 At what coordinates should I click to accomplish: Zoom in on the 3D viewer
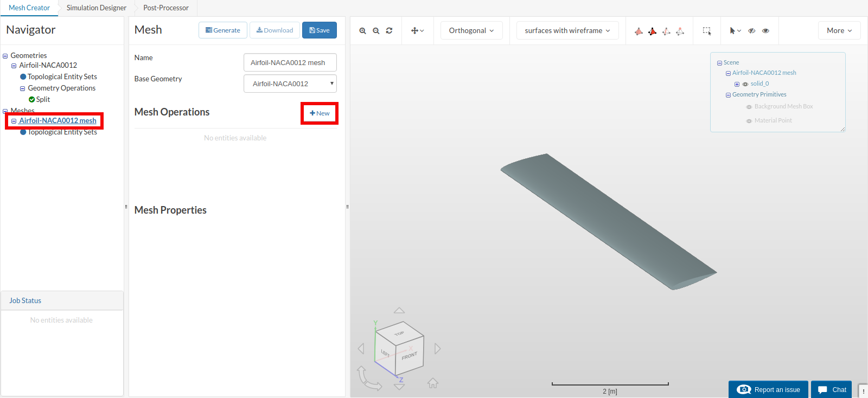pyautogui.click(x=362, y=31)
